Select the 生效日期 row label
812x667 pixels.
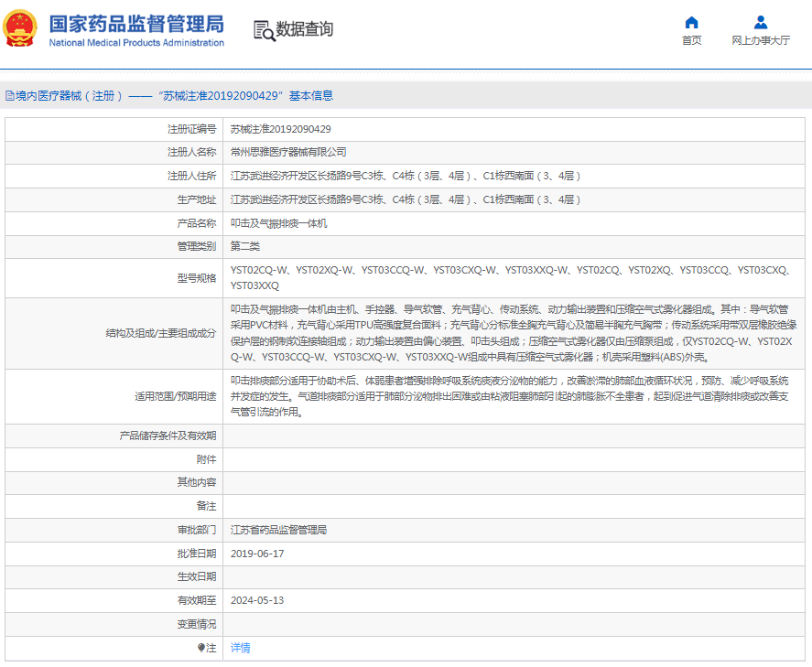(x=197, y=576)
